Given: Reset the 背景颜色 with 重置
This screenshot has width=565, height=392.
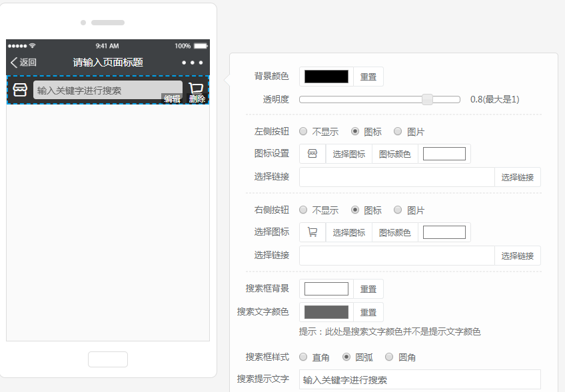Looking at the screenshot, I should click(368, 77).
